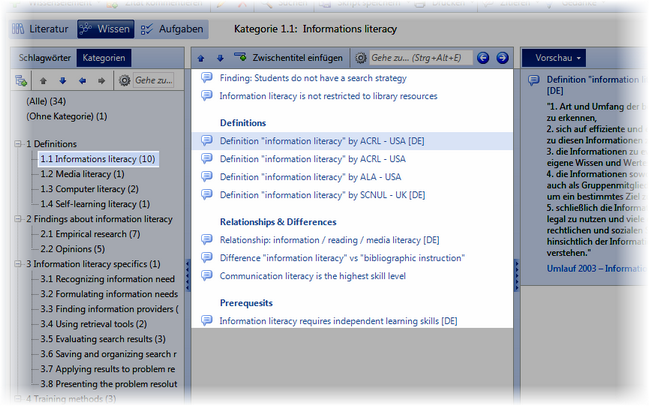Click quote icon beside Finding: Students item
649x406 pixels.
click(x=207, y=77)
